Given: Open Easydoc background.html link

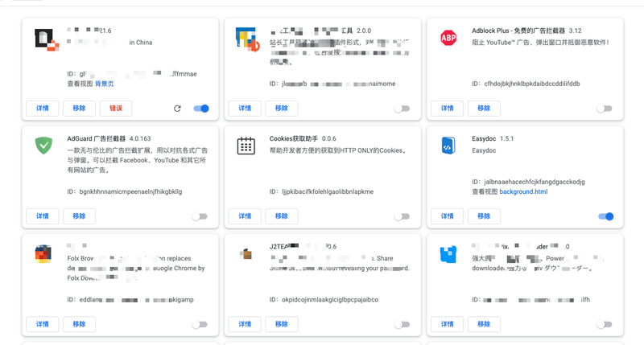Looking at the screenshot, I should (x=523, y=191).
